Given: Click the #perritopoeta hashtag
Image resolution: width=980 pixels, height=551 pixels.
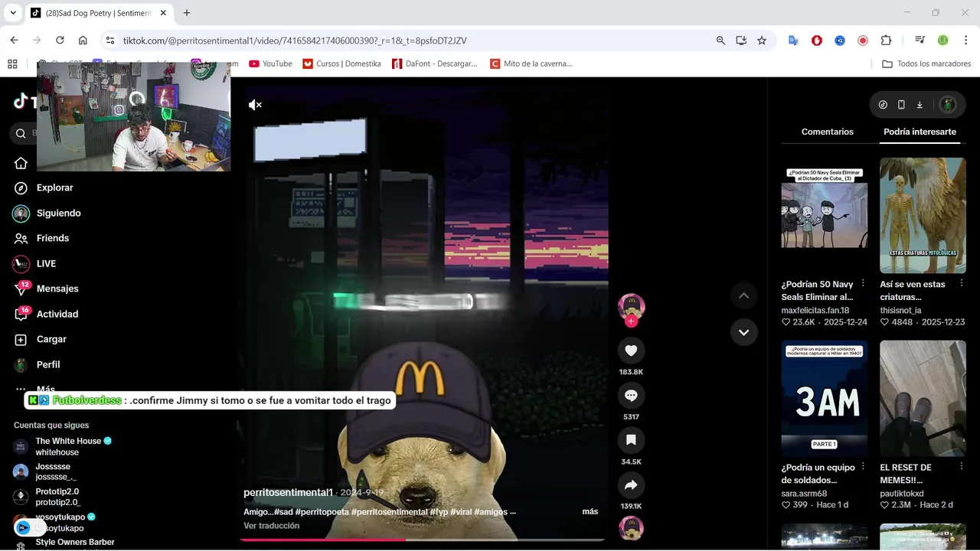Looking at the screenshot, I should coord(322,511).
